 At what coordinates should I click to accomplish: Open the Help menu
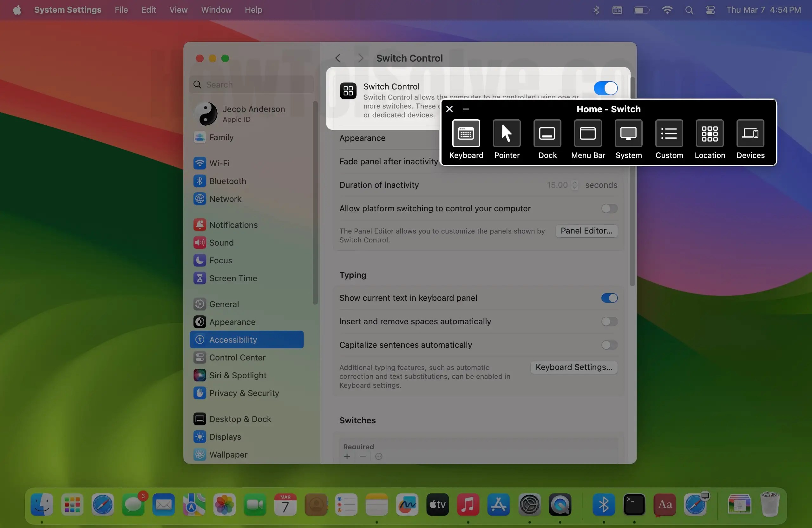click(253, 10)
